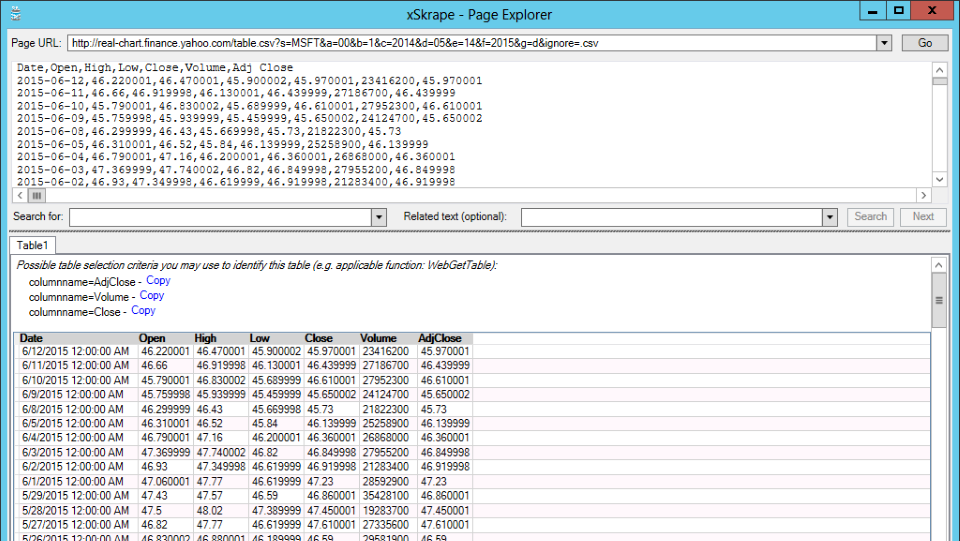960x541 pixels.
Task: Select the 6/3/2015 12:00:00 AM date cell
Action: [76, 452]
